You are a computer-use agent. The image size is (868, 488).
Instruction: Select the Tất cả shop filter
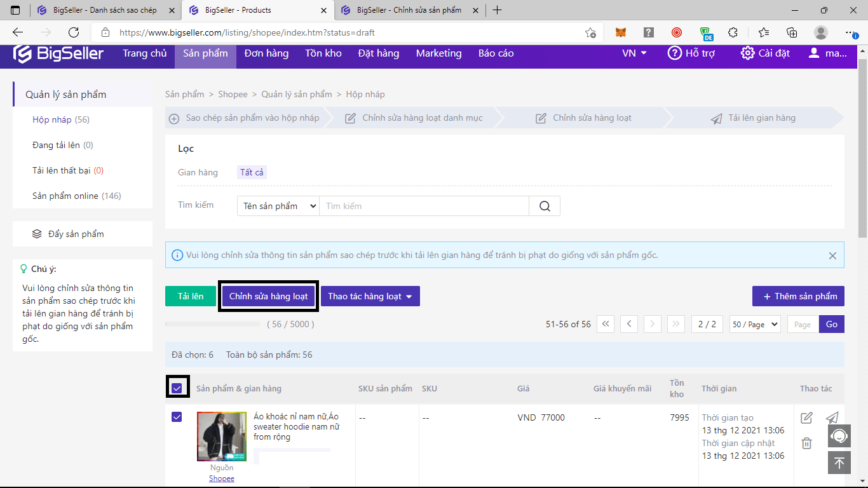tap(252, 172)
